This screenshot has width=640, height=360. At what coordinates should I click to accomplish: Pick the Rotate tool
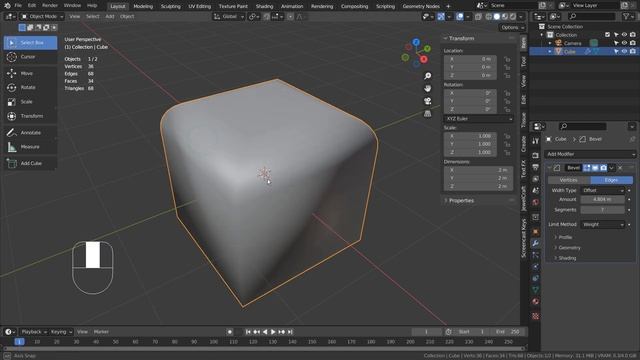pos(30,87)
